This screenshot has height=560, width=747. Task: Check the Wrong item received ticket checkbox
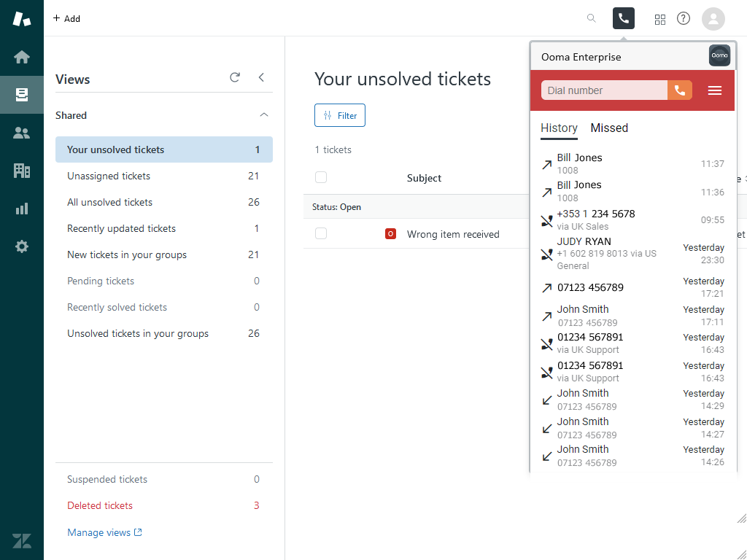point(321,233)
